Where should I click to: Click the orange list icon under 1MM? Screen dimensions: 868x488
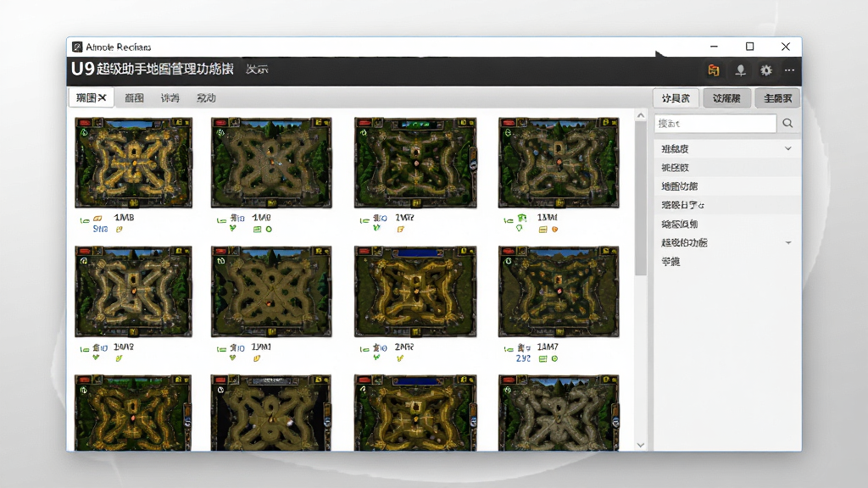(543, 229)
